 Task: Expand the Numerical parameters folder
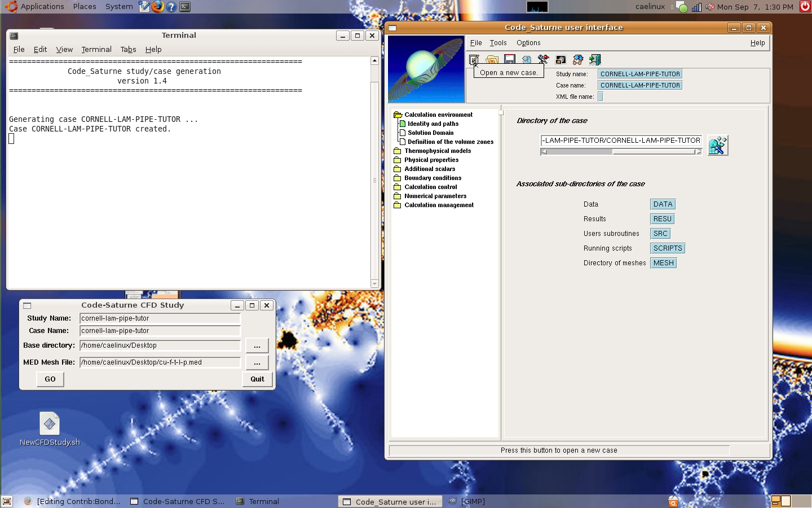click(x=398, y=196)
